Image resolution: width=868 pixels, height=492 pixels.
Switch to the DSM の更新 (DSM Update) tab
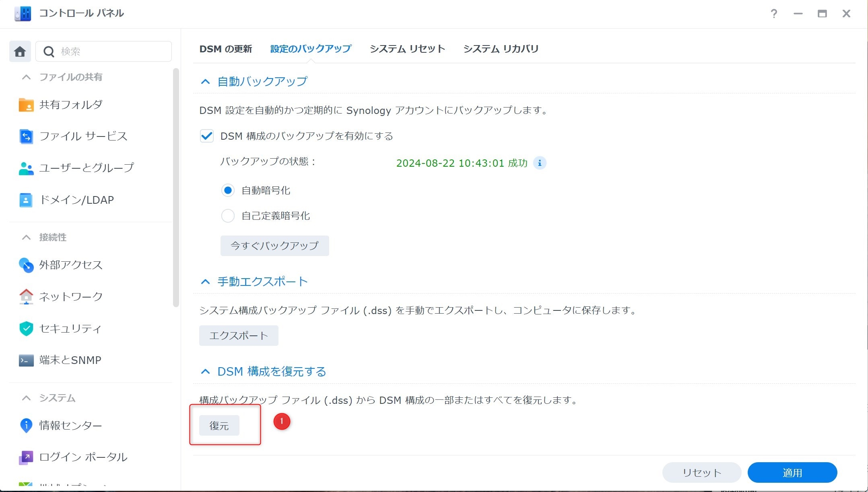(x=225, y=49)
